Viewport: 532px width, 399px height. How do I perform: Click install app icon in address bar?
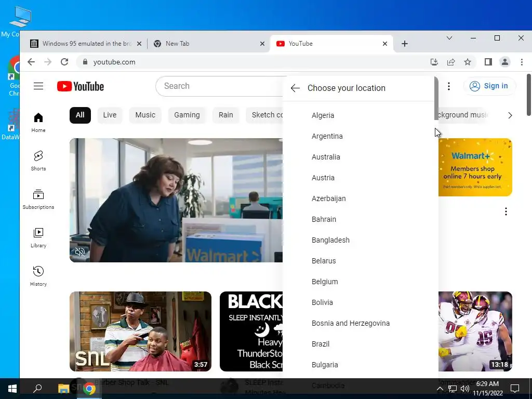coord(434,62)
